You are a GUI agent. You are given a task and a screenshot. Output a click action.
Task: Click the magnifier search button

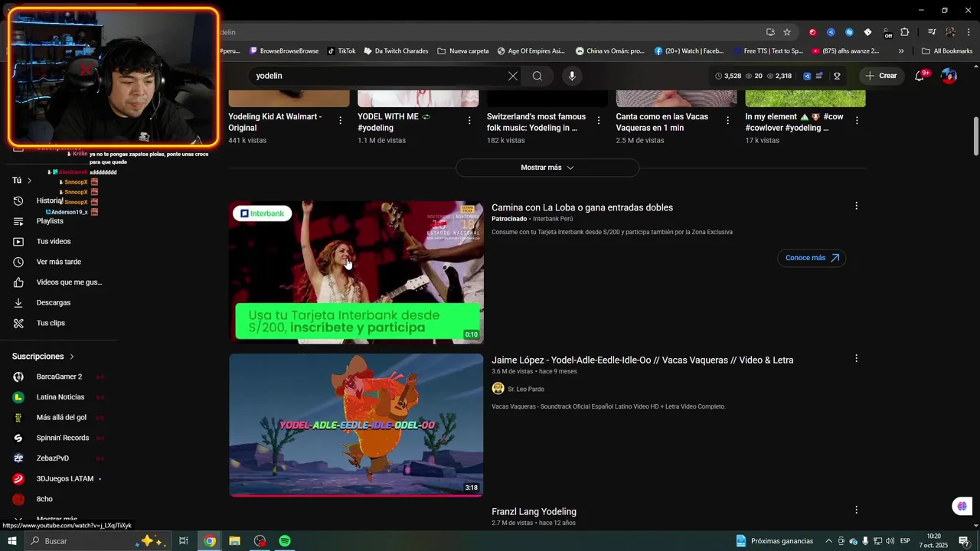click(x=537, y=76)
